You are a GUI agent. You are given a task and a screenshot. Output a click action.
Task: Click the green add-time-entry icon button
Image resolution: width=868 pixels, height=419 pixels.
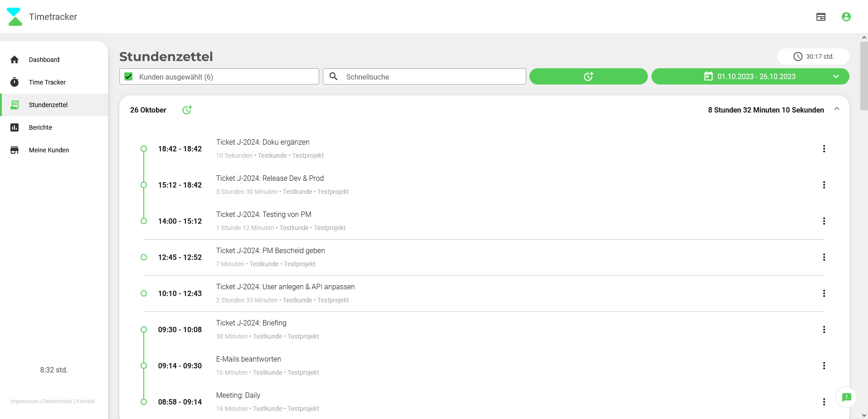pos(588,76)
